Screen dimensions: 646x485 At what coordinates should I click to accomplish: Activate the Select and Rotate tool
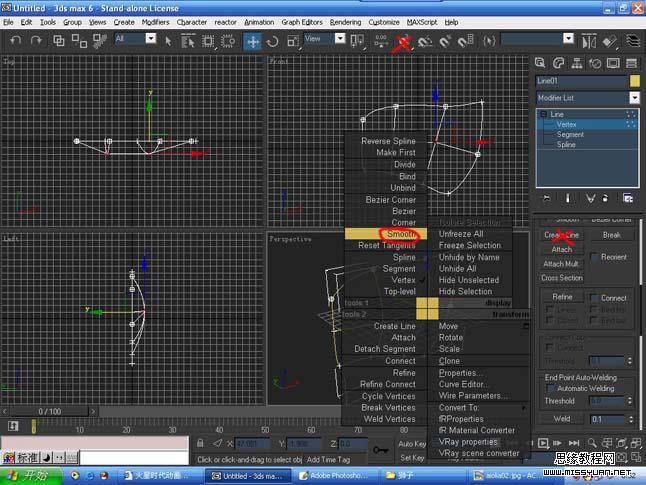coord(272,41)
